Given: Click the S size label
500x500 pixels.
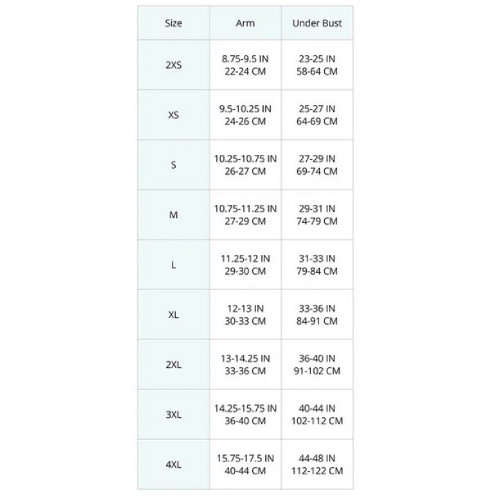Looking at the screenshot, I should [x=173, y=165].
